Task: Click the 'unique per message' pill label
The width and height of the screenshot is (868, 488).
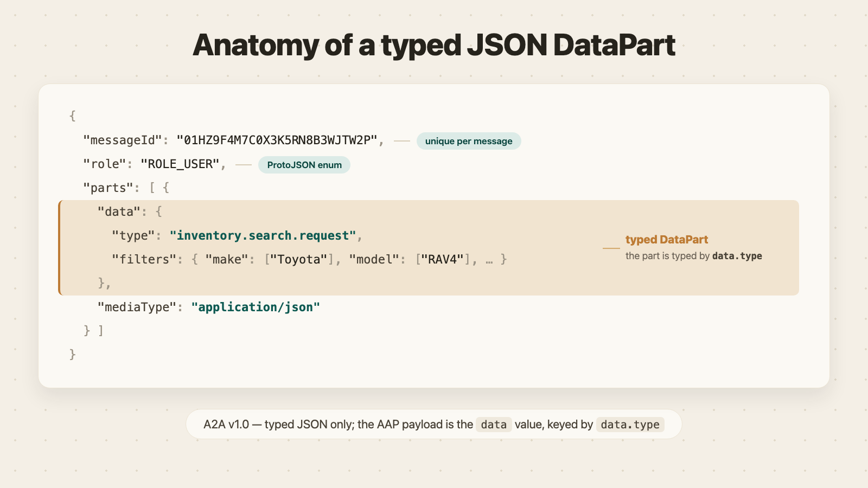Action: (469, 141)
